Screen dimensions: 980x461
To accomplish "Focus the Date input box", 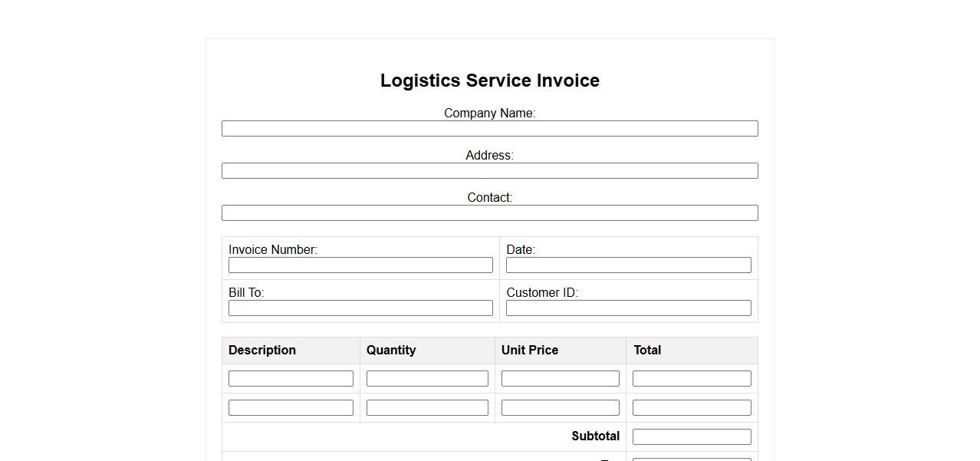I will [628, 265].
